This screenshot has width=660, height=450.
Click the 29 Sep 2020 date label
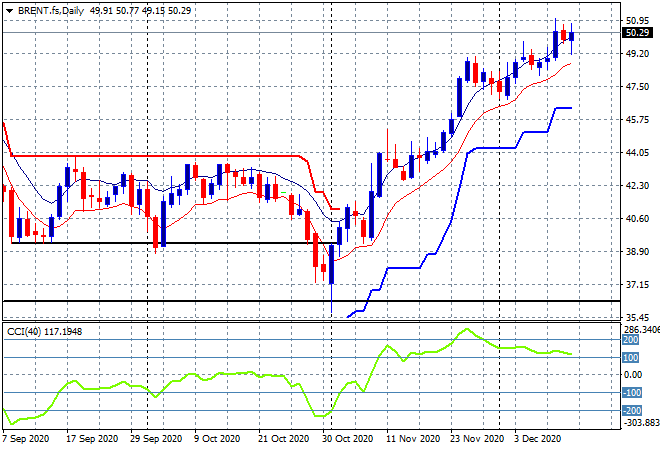[156, 439]
